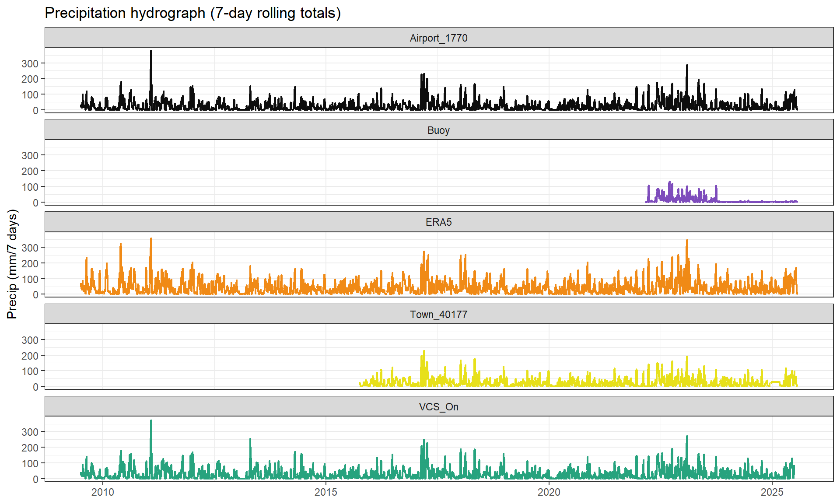Click the plot title about precipitation hydrograph
Image resolution: width=840 pixels, height=504 pixels.
(x=192, y=13)
